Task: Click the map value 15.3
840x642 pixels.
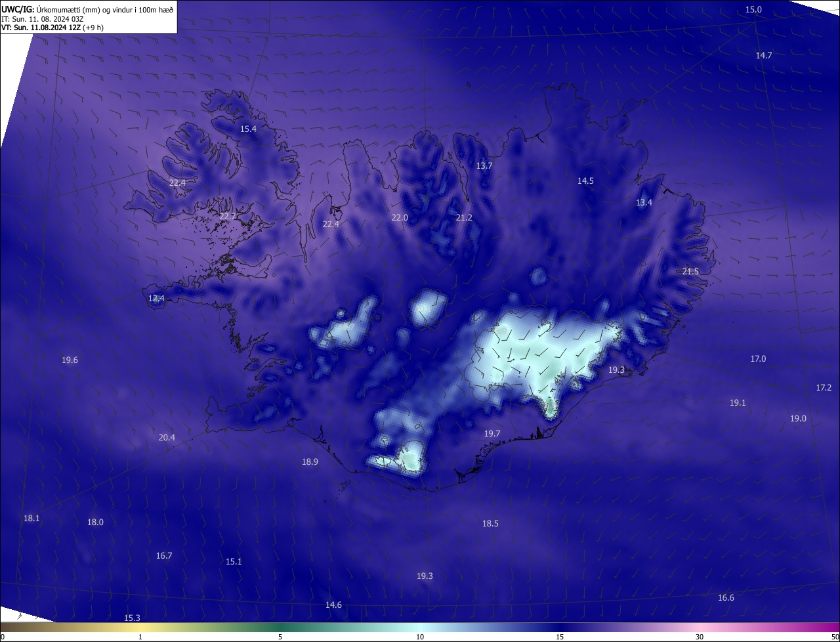Action: pos(132,618)
